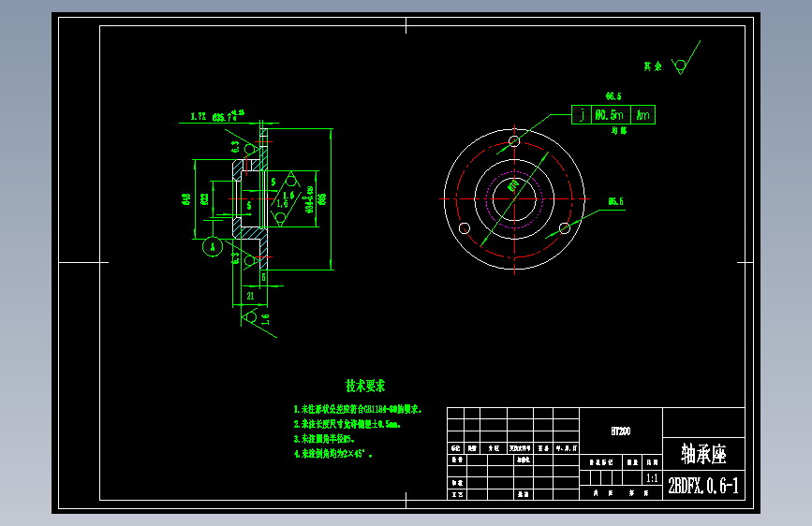
Task: Click requirement line 2 about ±0.5mm
Action: (347, 425)
